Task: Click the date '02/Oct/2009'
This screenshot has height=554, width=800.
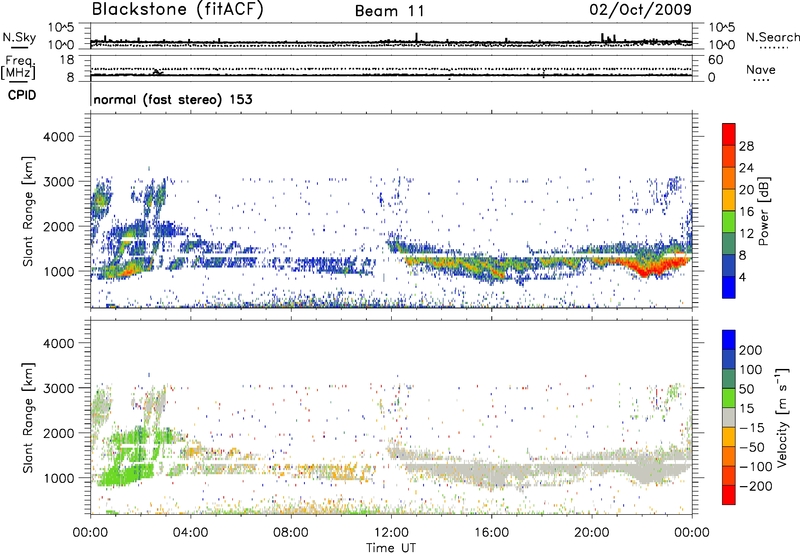Action: tap(641, 10)
